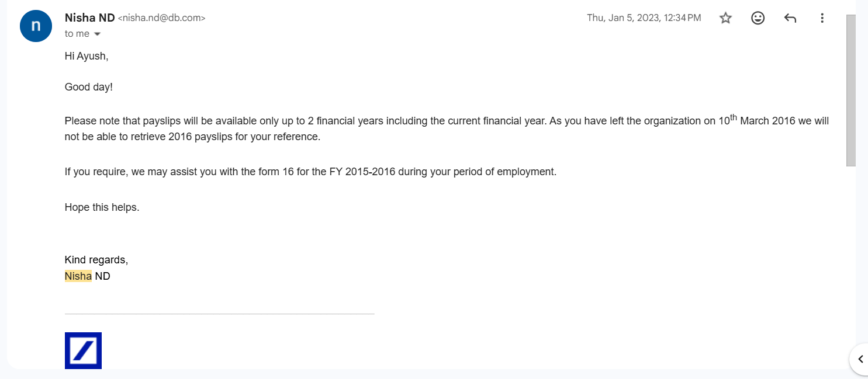Click the form 16 FY 2015-2016 sentence
868x379 pixels.
pyautogui.click(x=310, y=172)
